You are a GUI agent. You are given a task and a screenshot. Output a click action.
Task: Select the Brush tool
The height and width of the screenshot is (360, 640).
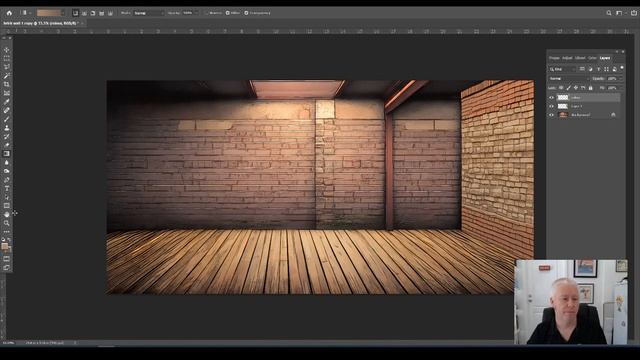point(7,119)
